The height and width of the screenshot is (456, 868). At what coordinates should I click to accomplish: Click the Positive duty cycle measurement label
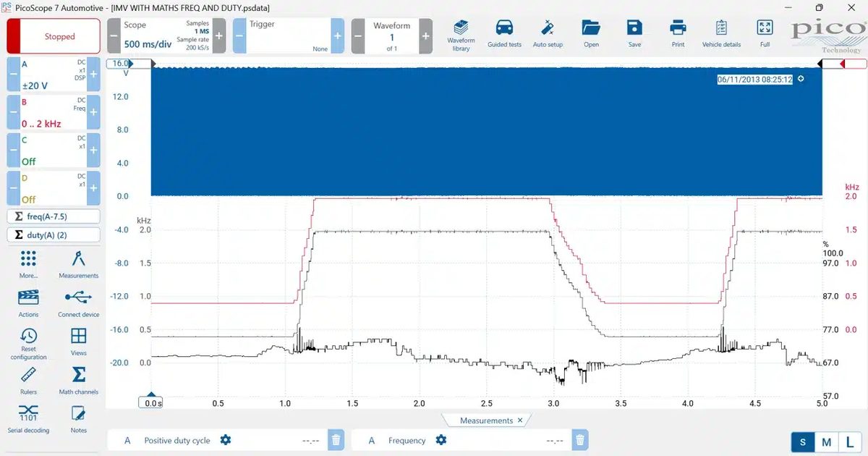point(177,440)
